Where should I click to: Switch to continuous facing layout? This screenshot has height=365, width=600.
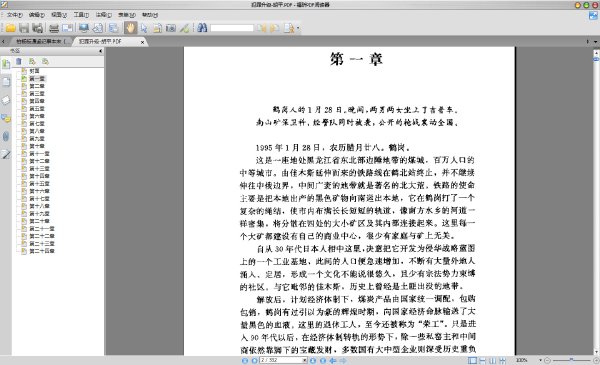tap(503, 360)
